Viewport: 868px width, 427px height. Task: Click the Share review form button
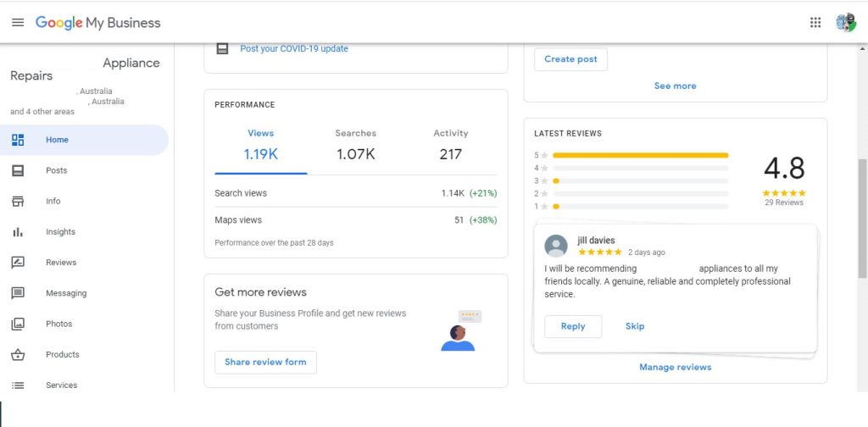(265, 362)
